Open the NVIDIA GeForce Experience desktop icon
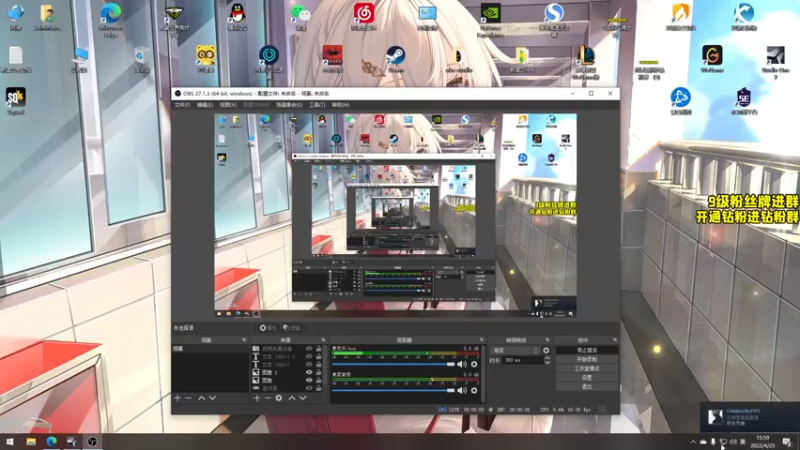This screenshot has width=800, height=450. coord(490,19)
